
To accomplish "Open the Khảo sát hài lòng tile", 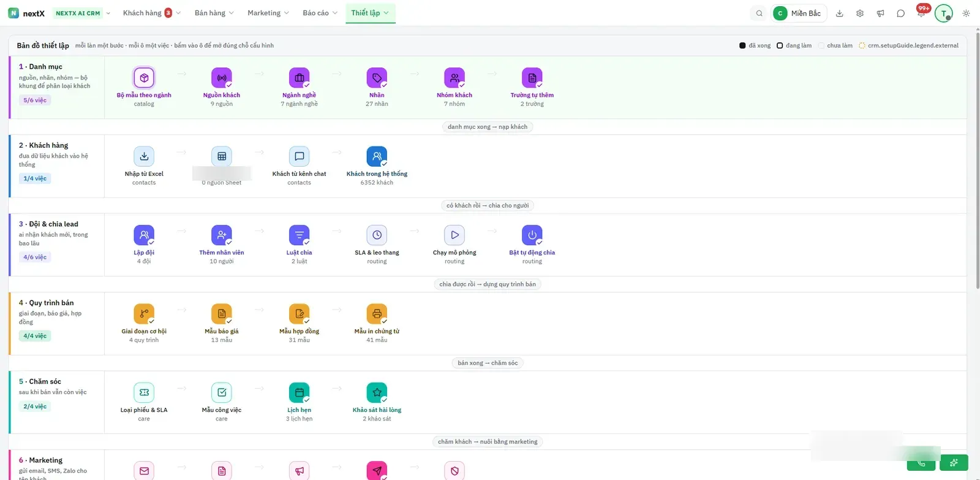I will 377,402.
